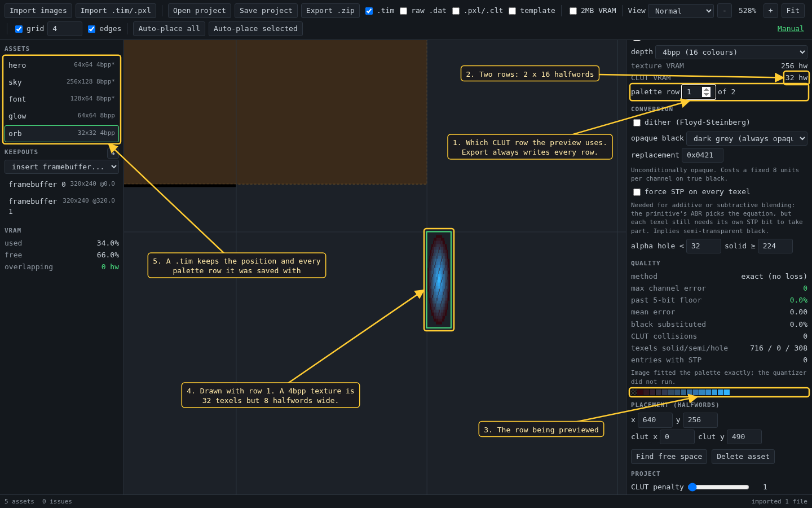
Task: Pick the glow asset row
Action: [x=61, y=116]
